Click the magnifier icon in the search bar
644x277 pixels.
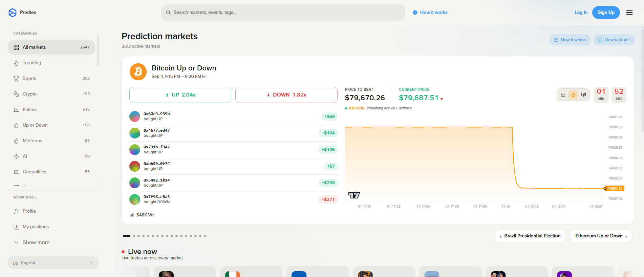pos(168,13)
